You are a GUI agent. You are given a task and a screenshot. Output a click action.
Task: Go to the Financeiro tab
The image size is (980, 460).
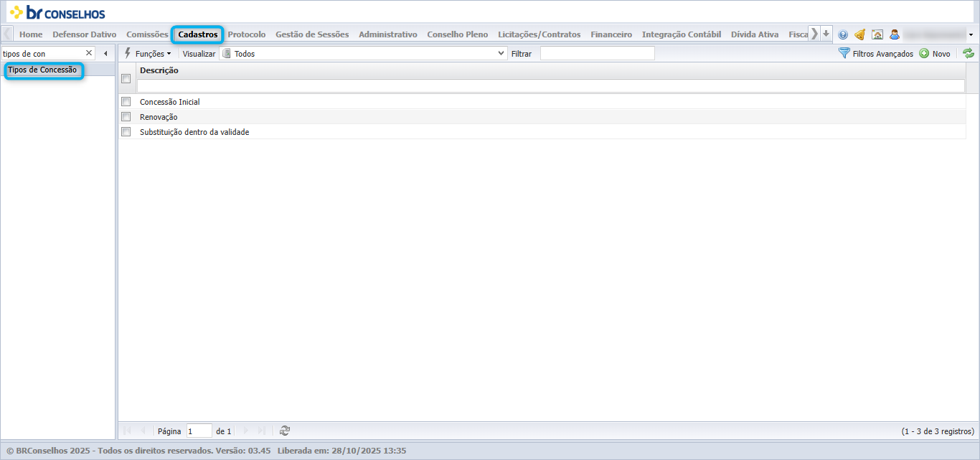click(611, 34)
